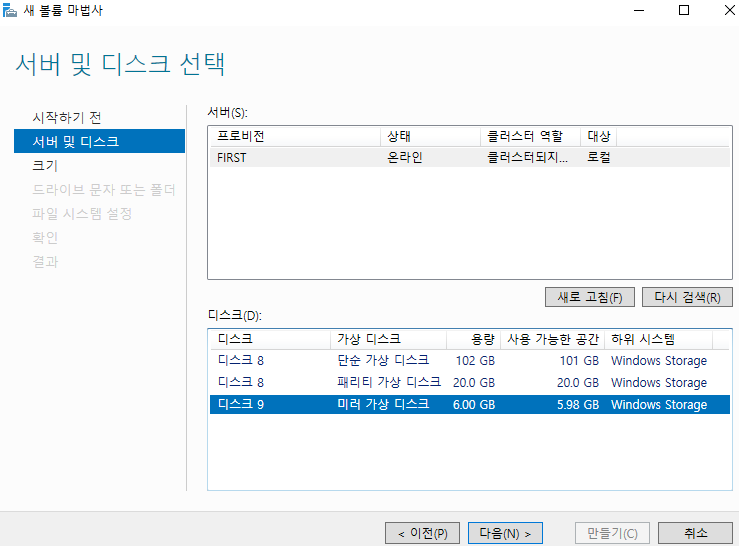739x546 pixels.
Task: Sort servers by 상태 column header
Action: coord(430,136)
